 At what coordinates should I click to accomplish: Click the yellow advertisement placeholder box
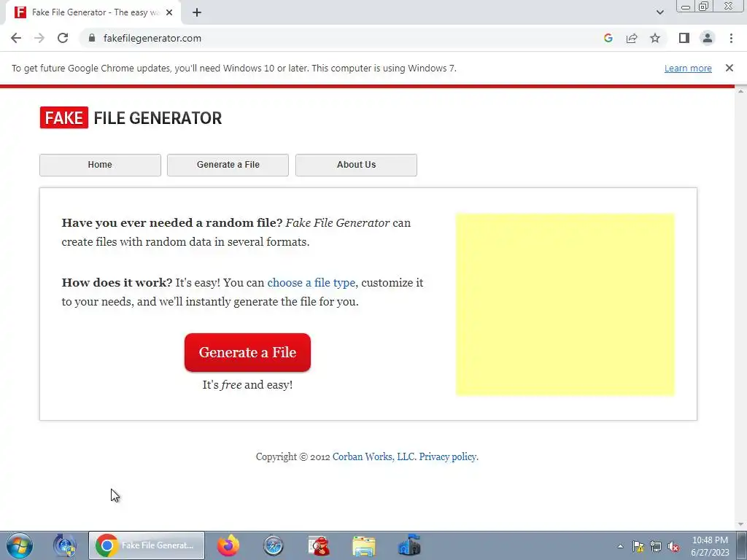pos(565,304)
